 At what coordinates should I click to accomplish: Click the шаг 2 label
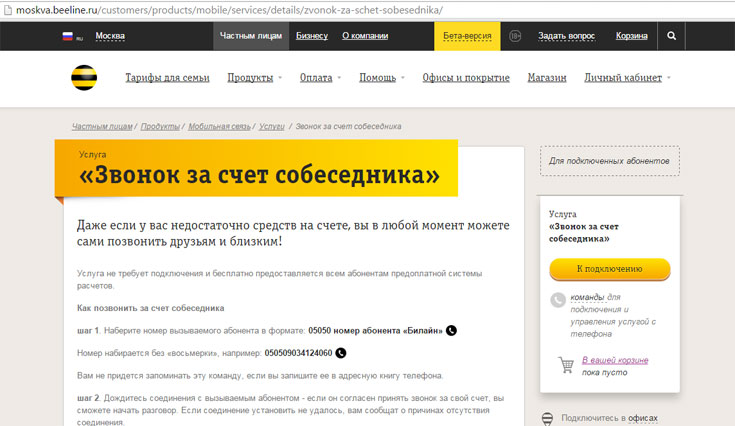coord(88,398)
